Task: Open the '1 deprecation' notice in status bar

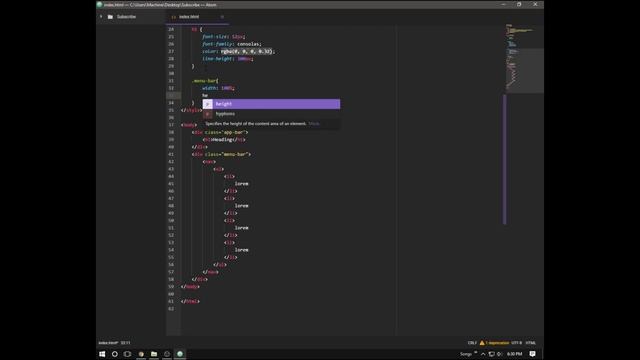Action: coord(497,343)
